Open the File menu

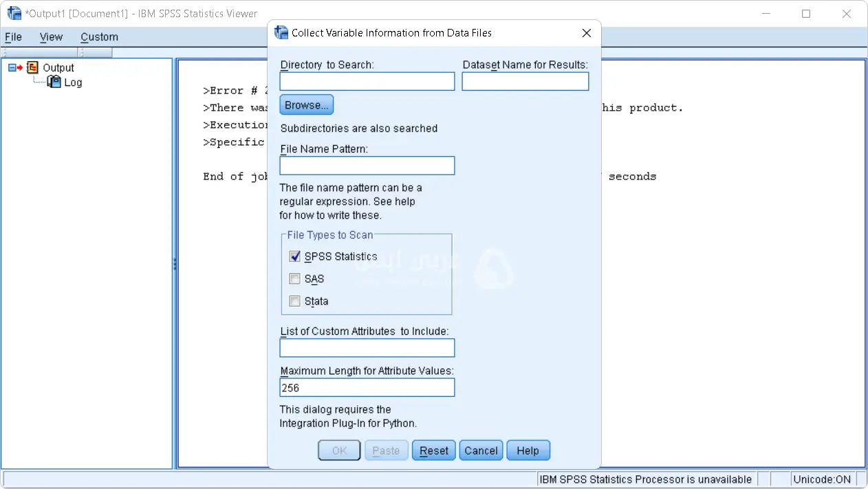pyautogui.click(x=13, y=36)
